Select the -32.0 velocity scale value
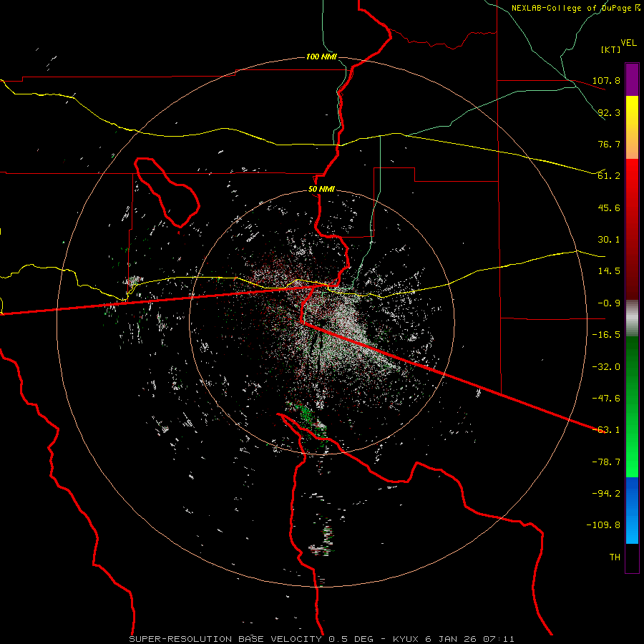 (606, 367)
